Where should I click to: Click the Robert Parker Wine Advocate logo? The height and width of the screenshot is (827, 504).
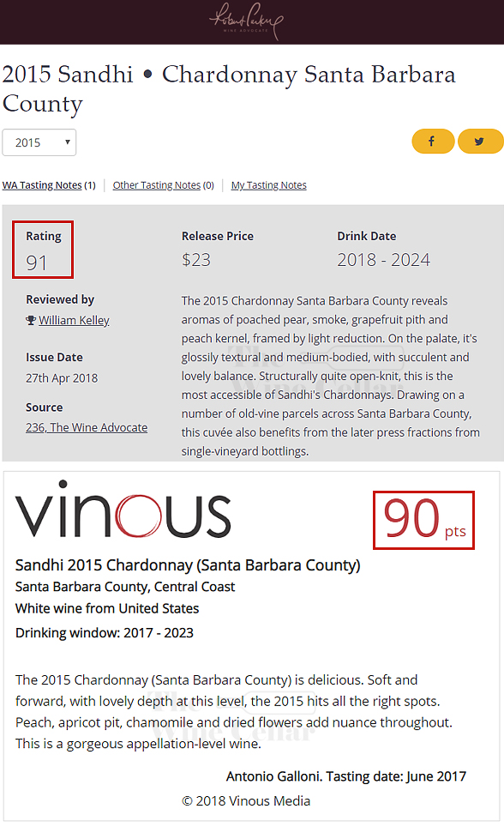(x=246, y=21)
